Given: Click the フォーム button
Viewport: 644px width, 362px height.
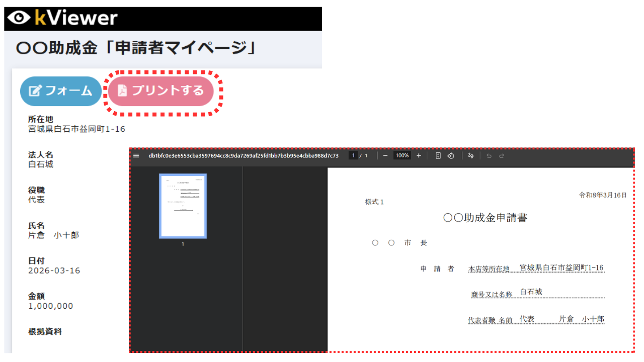Looking at the screenshot, I should click(x=60, y=91).
